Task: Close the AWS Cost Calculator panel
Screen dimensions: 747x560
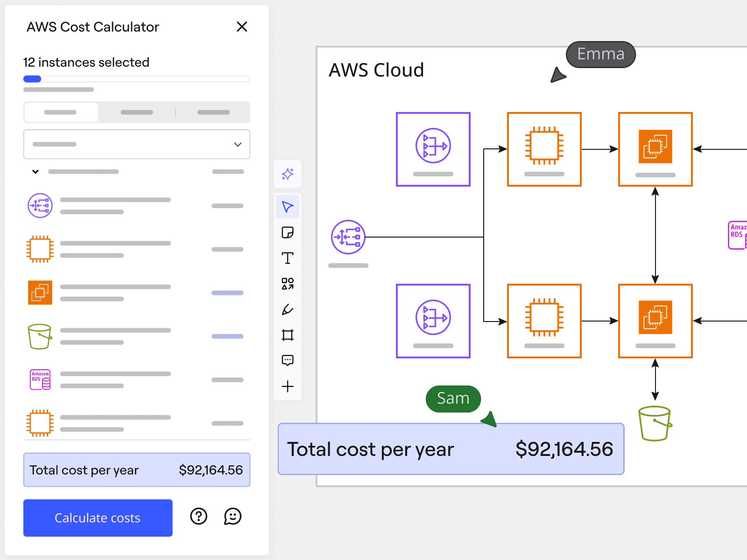Action: pos(242,27)
